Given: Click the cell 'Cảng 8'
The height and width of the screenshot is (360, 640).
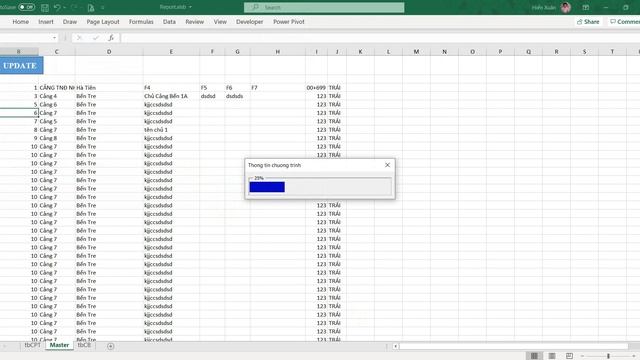Looking at the screenshot, I should tap(57, 138).
